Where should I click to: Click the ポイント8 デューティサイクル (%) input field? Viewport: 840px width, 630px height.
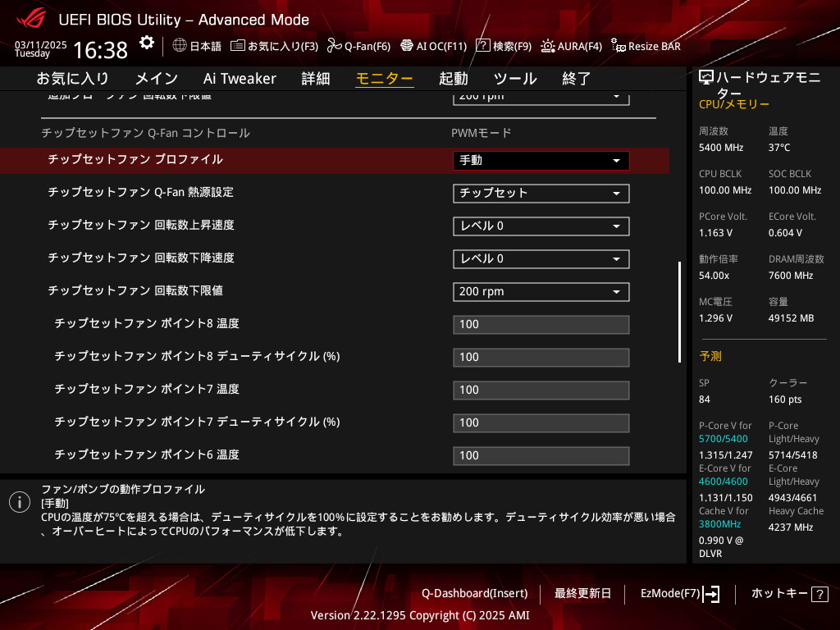(541, 358)
